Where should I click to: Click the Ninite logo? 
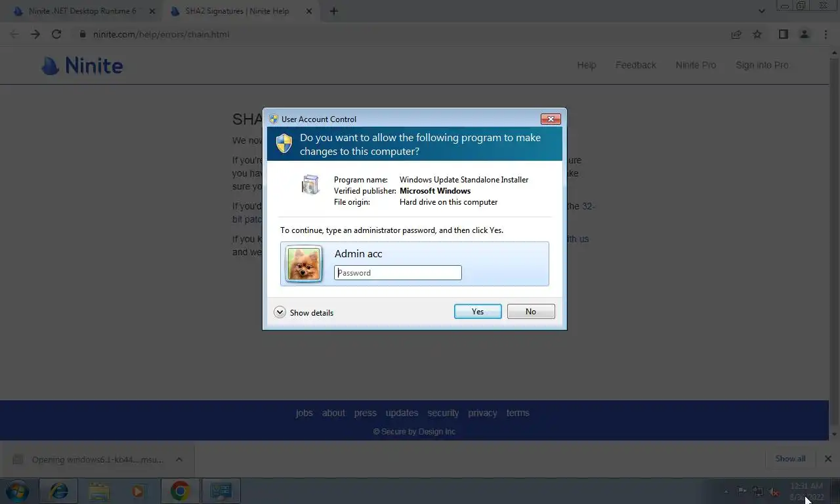82,66
